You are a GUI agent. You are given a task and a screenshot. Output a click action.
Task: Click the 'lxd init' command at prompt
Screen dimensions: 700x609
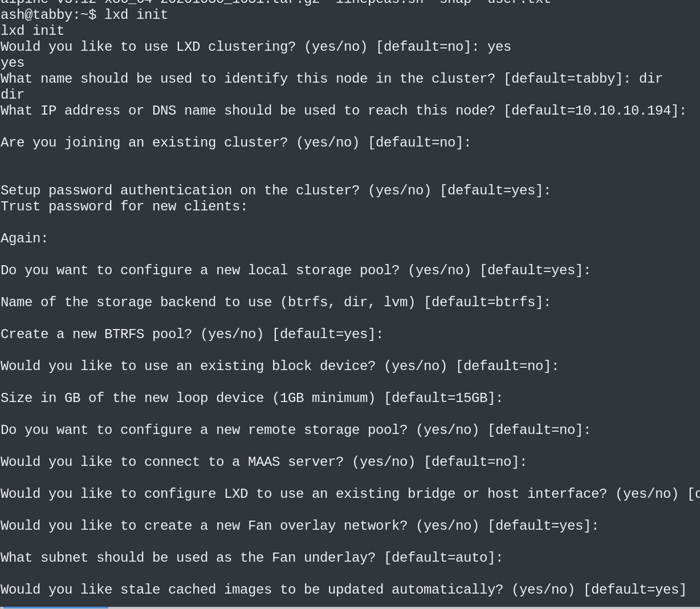point(136,14)
